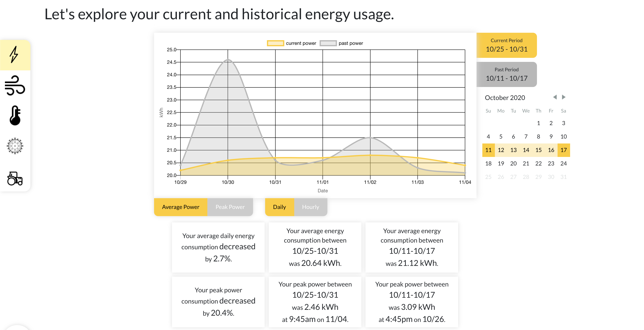The width and height of the screenshot is (644, 330).
Task: Click the Date x-axis title
Action: click(x=322, y=191)
